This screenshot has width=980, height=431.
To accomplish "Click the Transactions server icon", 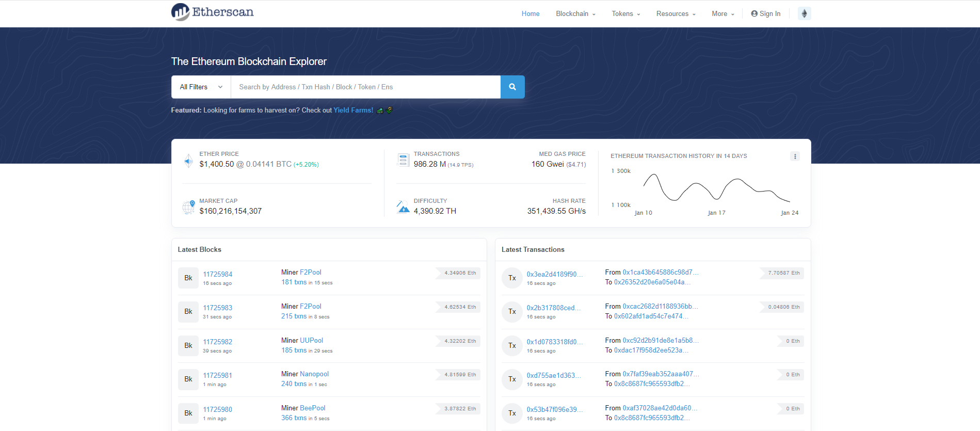I will (x=403, y=160).
